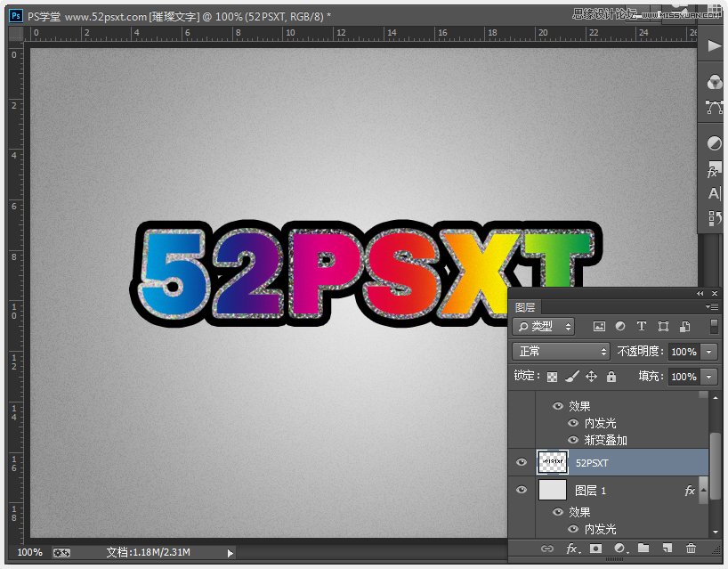Filter layers by shape icon
The image size is (728, 569).
pos(663,327)
